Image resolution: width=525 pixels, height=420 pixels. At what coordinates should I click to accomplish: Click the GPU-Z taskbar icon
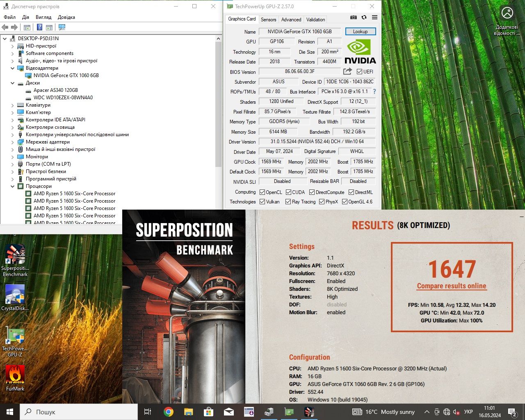point(289,412)
